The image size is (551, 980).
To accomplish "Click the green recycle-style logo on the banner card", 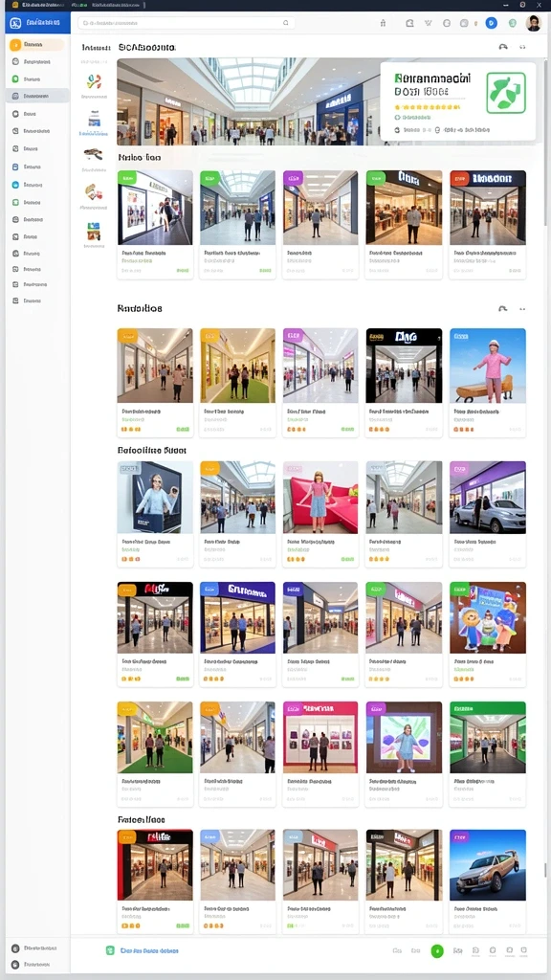I will 506,93.
